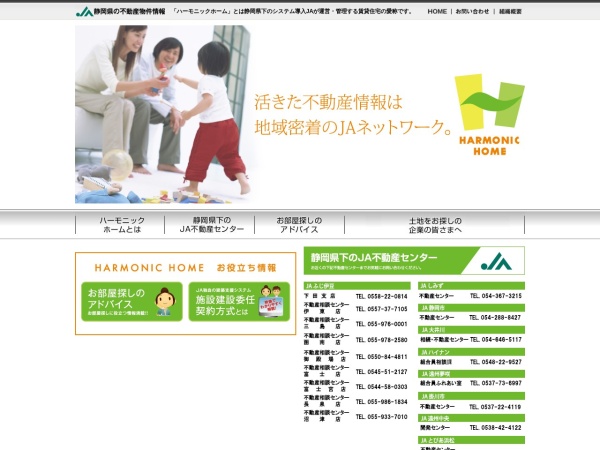
Task: Open the ハーモニックホームとは menu item
Action: pyautogui.click(x=122, y=225)
